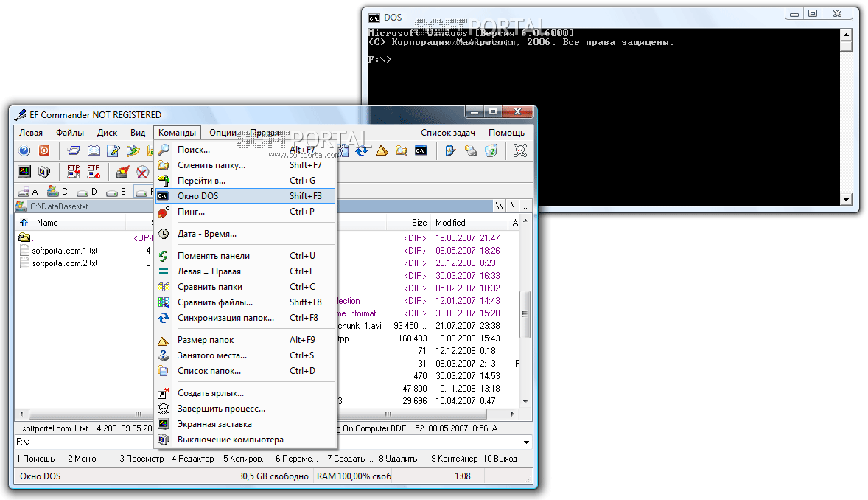
Task: Open the Файлы menu
Action: pos(70,133)
